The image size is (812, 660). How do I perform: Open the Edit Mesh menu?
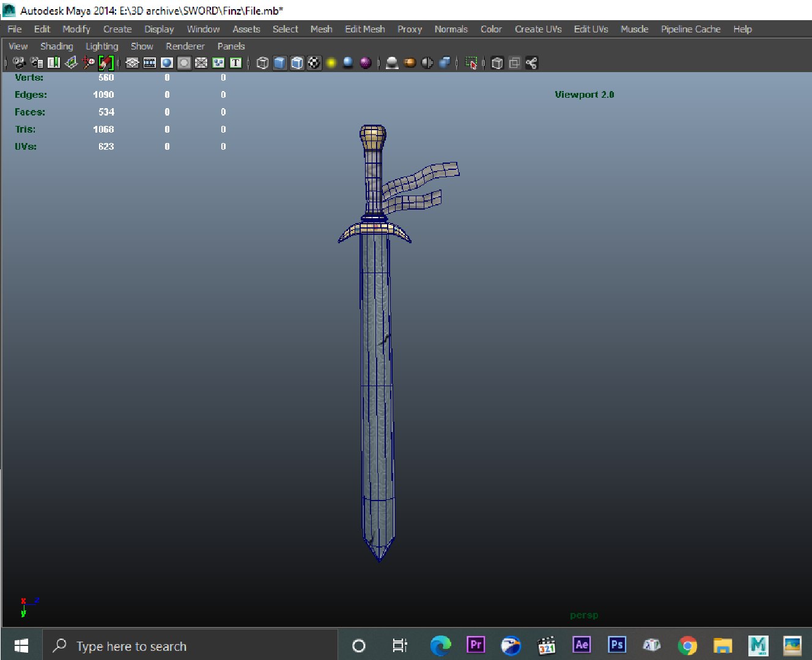coord(364,29)
